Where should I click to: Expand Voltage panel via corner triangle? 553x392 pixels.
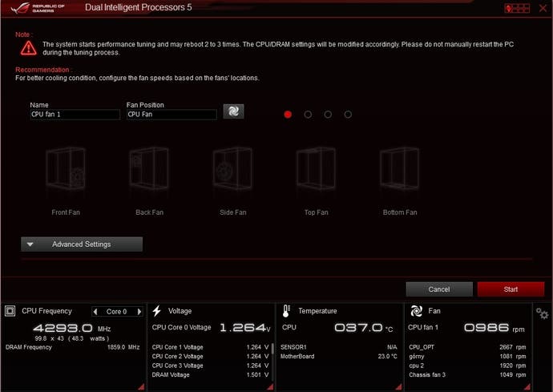tap(271, 386)
